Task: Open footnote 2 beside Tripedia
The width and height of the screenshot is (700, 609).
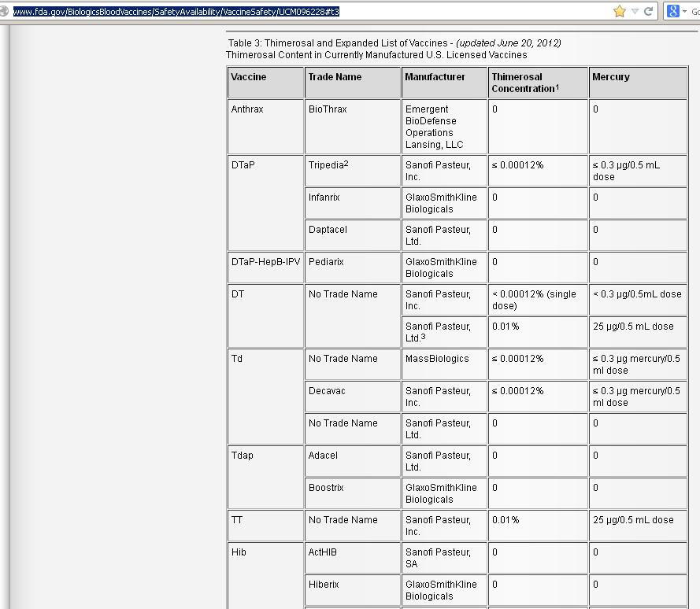Action: pos(346,164)
